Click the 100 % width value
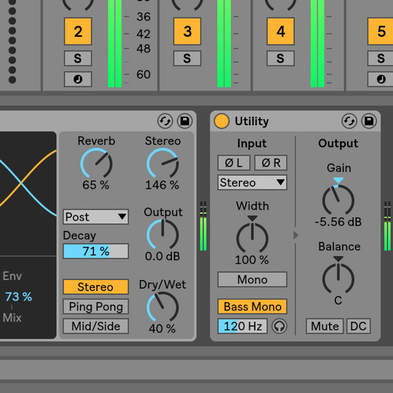 tap(252, 260)
